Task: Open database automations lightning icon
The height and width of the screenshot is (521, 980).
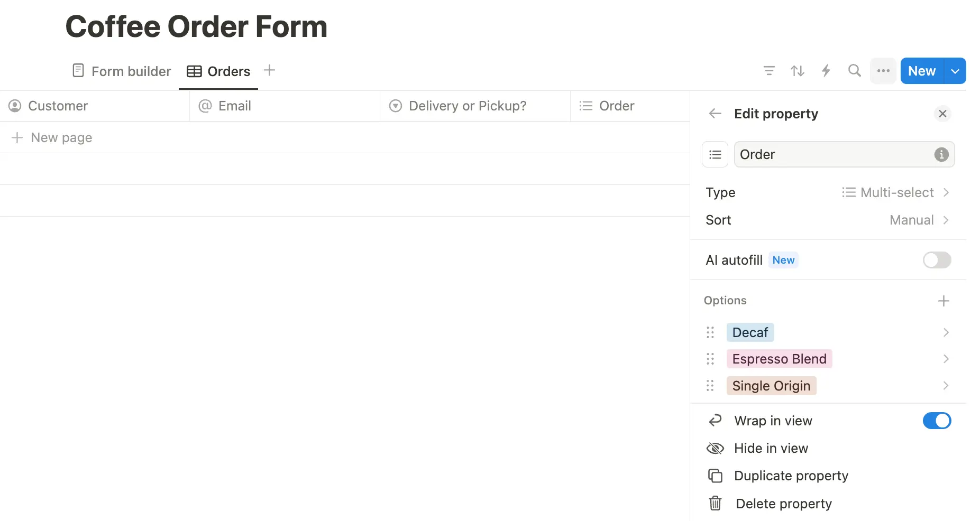Action: click(826, 70)
